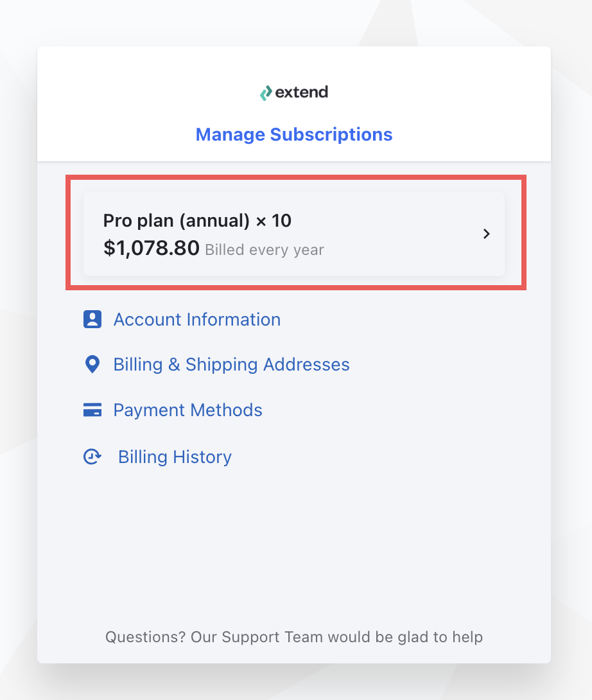Click blank space right of the price line in the plan card
This screenshot has width=592, height=700.
[402, 249]
